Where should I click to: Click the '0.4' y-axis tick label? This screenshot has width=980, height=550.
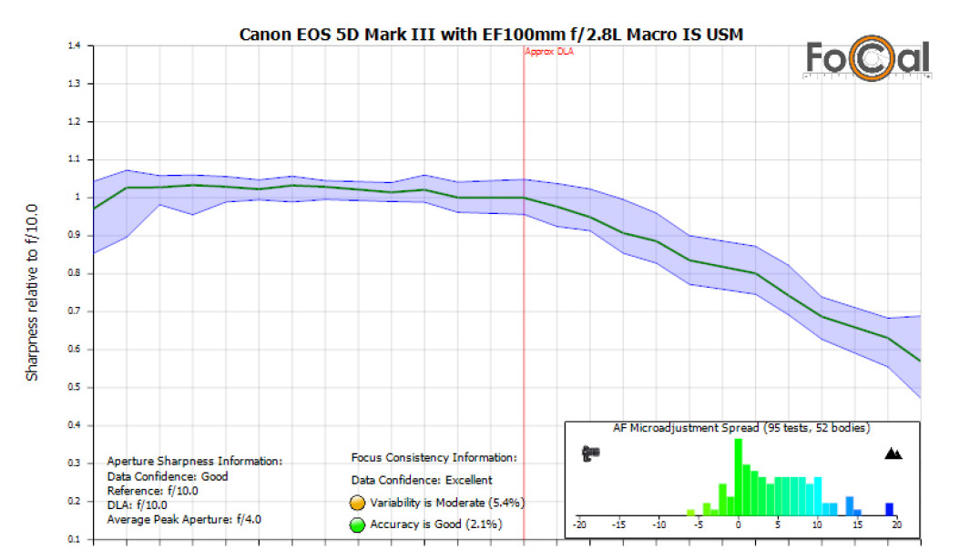click(x=74, y=425)
